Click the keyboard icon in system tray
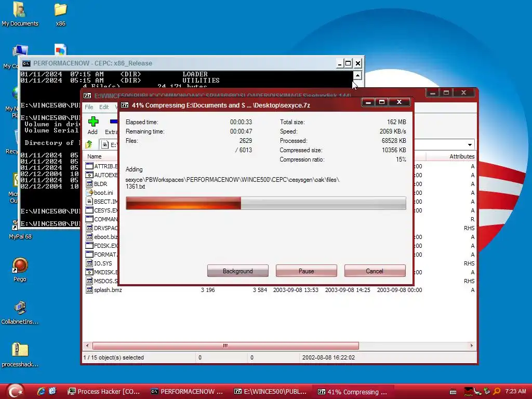Image resolution: width=532 pixels, height=399 pixels. pyautogui.click(x=453, y=392)
